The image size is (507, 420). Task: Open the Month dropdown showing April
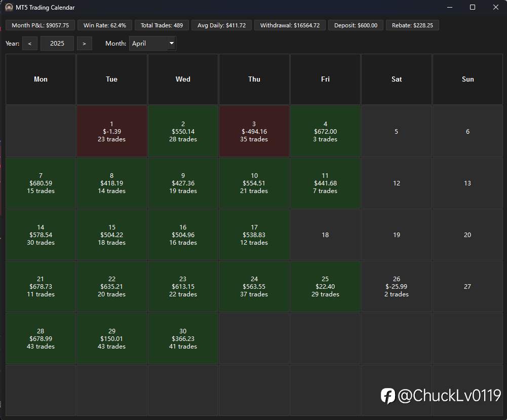pyautogui.click(x=152, y=44)
